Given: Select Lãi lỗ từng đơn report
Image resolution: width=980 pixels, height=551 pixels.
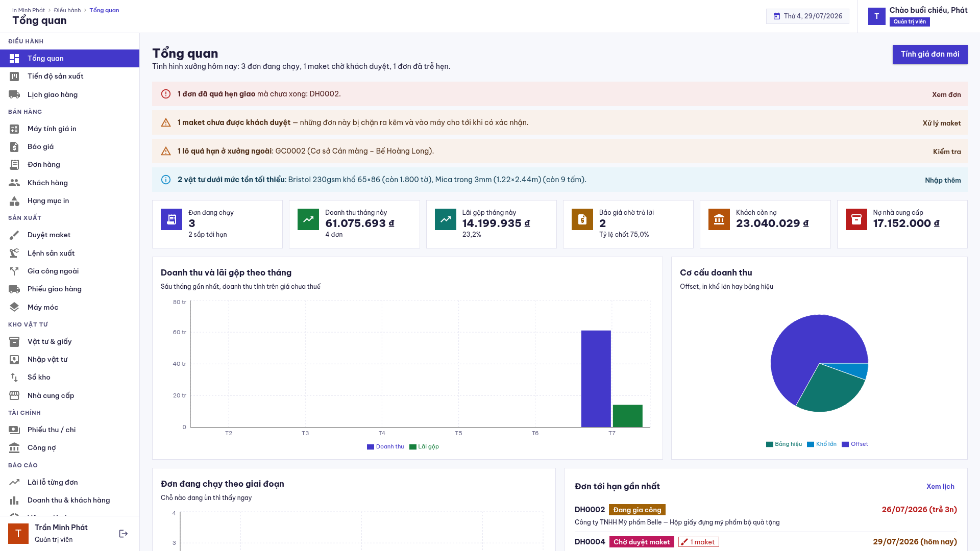Looking at the screenshot, I should pos(69,482).
